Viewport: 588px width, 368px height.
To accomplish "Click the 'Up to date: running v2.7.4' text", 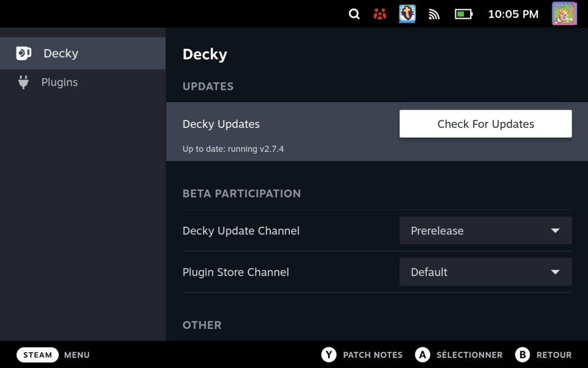I will point(233,149).
